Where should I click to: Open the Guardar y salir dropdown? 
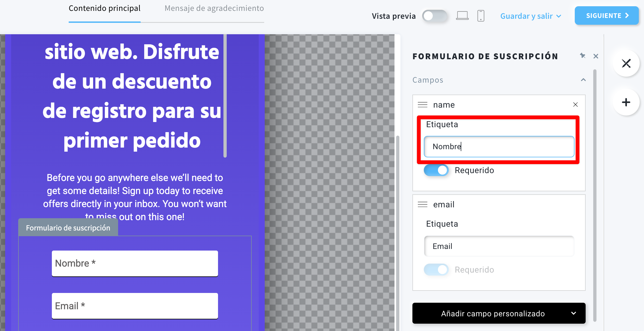pyautogui.click(x=531, y=16)
